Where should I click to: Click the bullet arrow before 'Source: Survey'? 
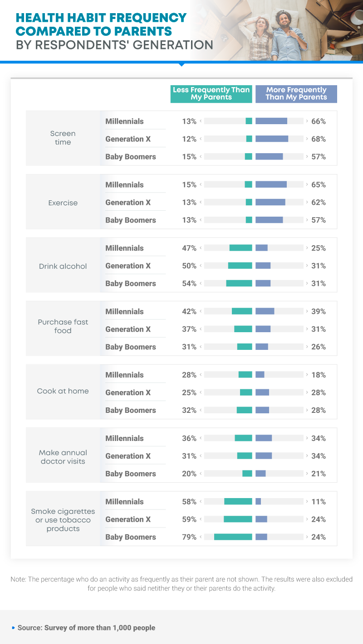coord(14,628)
